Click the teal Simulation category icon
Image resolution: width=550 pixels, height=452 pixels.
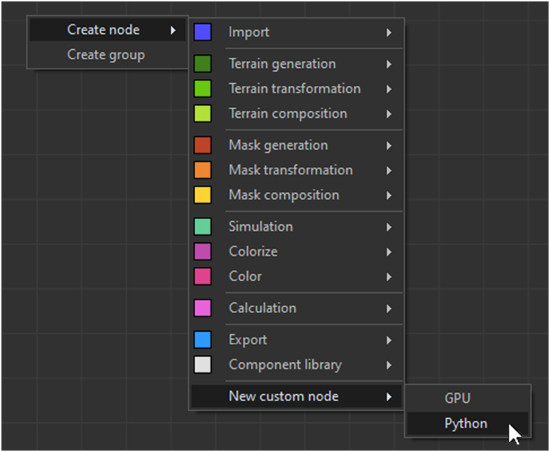202,227
